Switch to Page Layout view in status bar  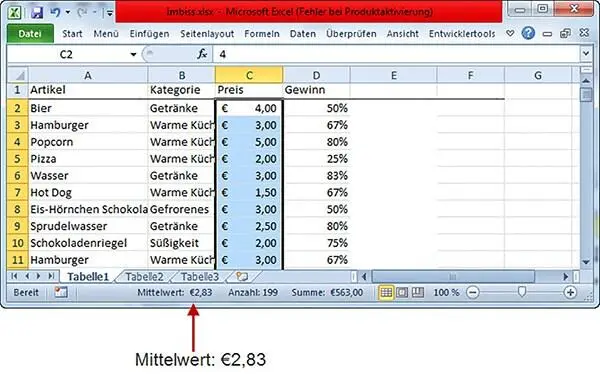click(402, 293)
